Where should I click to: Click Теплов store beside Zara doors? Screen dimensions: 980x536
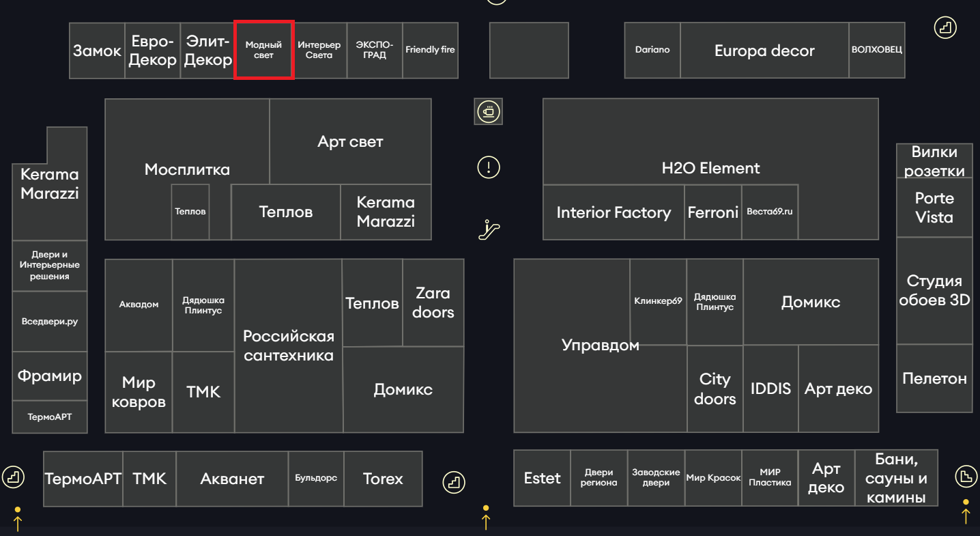click(x=372, y=303)
